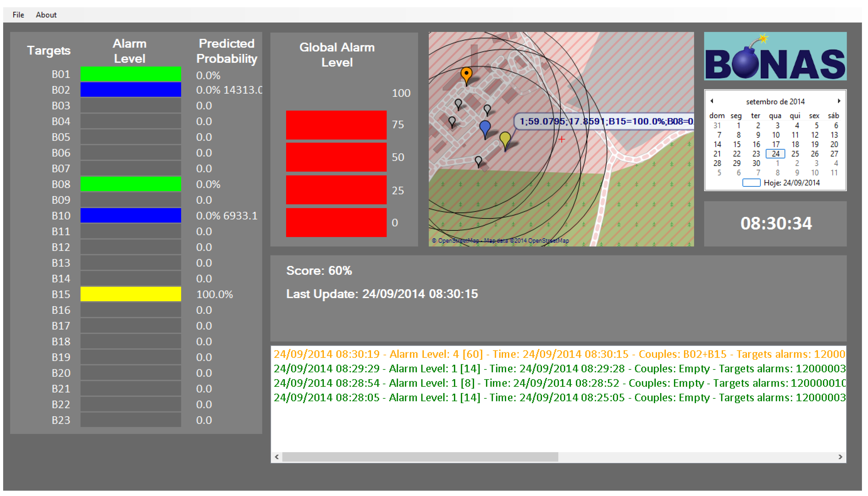Click the orange map pin marker

(x=466, y=76)
